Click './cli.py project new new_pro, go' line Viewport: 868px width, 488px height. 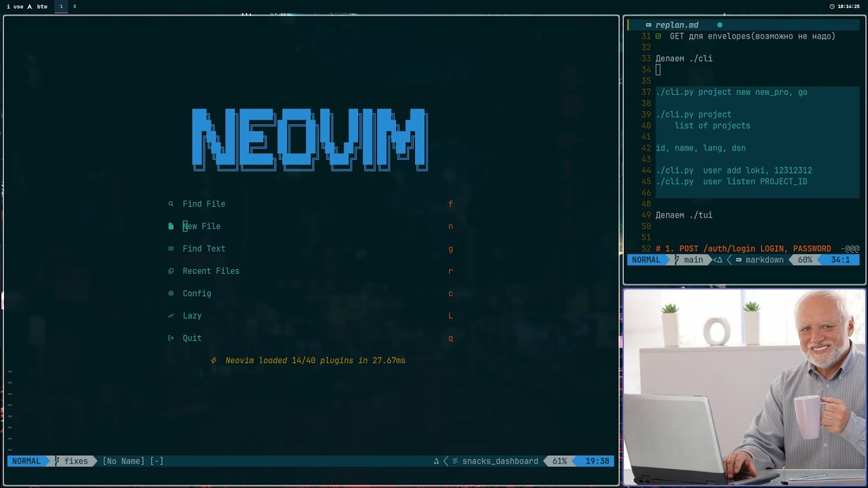tap(732, 92)
